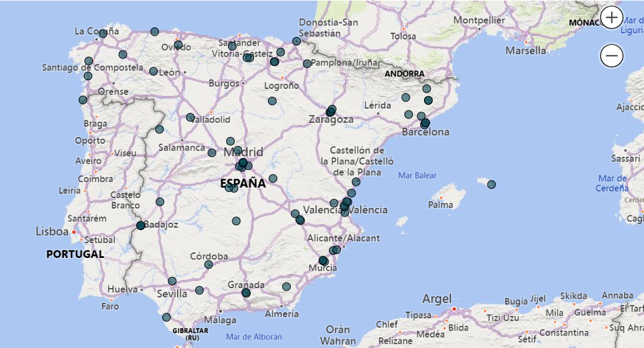Select the marker northwest of Gibraltar

click(x=166, y=317)
